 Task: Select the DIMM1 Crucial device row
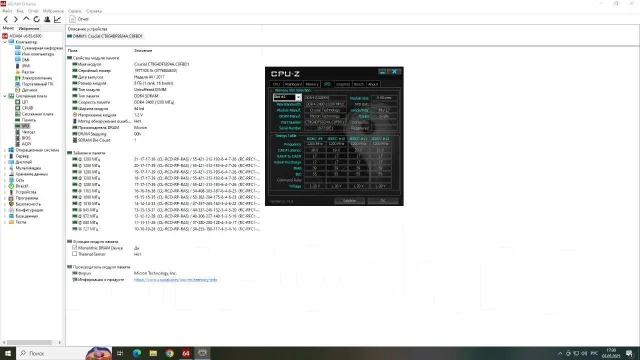point(105,36)
